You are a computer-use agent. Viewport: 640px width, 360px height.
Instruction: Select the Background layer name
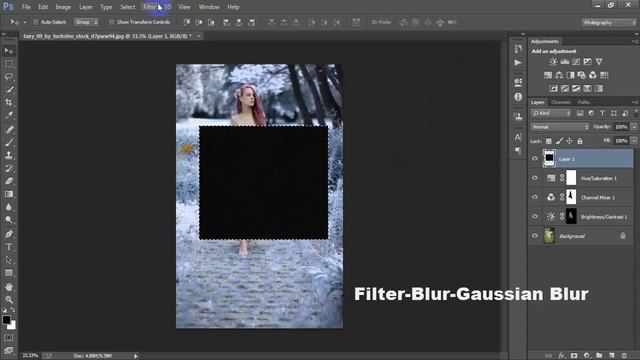click(572, 236)
